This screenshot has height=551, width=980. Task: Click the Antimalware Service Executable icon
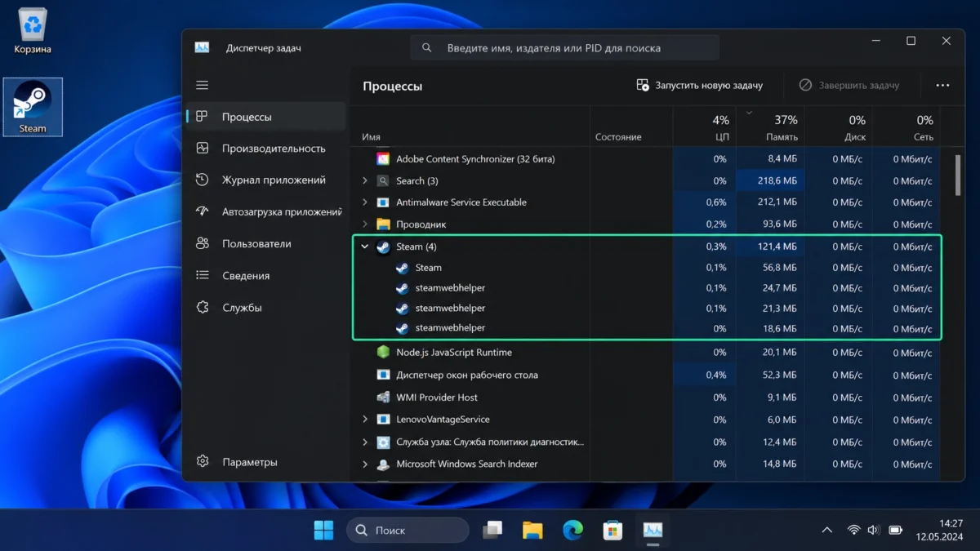(x=383, y=202)
